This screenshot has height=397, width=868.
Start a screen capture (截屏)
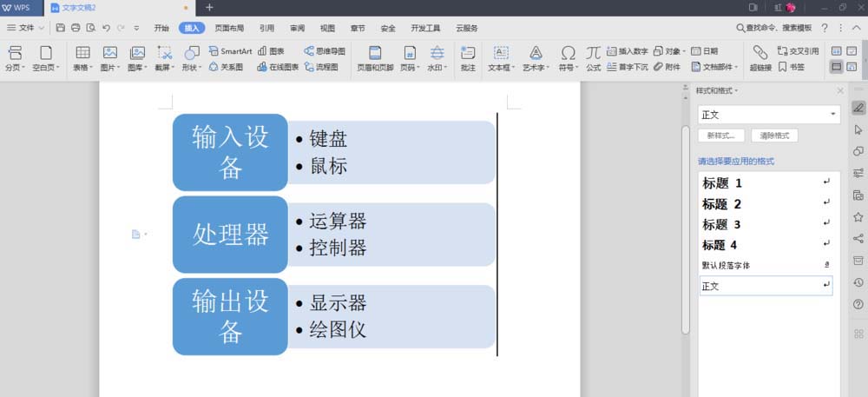pyautogui.click(x=164, y=59)
